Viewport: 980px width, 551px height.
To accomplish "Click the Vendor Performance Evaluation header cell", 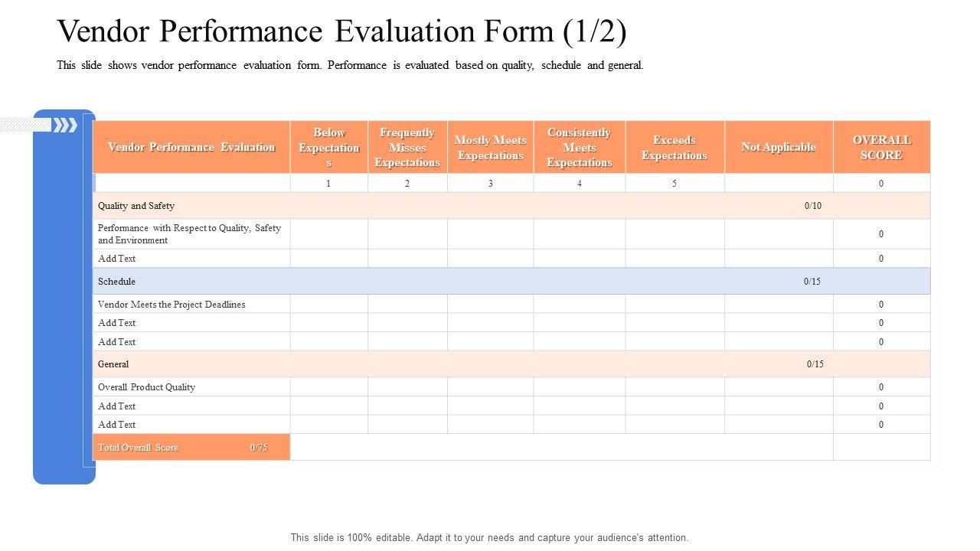I will coord(191,147).
